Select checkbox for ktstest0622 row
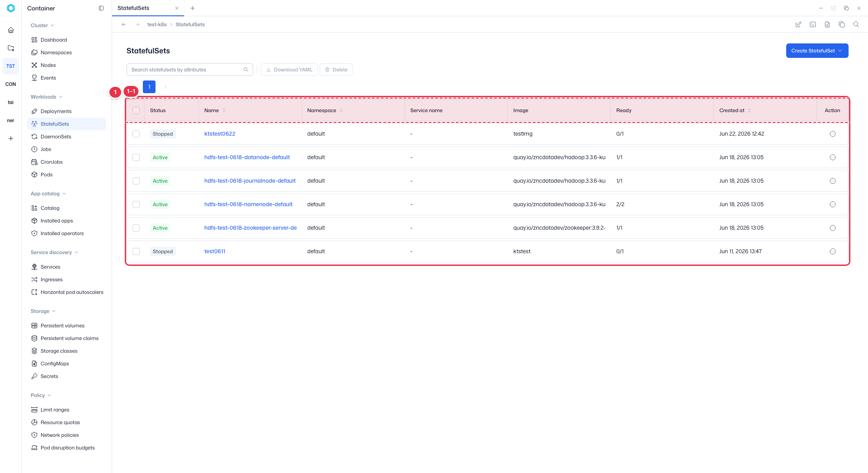The height and width of the screenshot is (473, 868). click(136, 134)
